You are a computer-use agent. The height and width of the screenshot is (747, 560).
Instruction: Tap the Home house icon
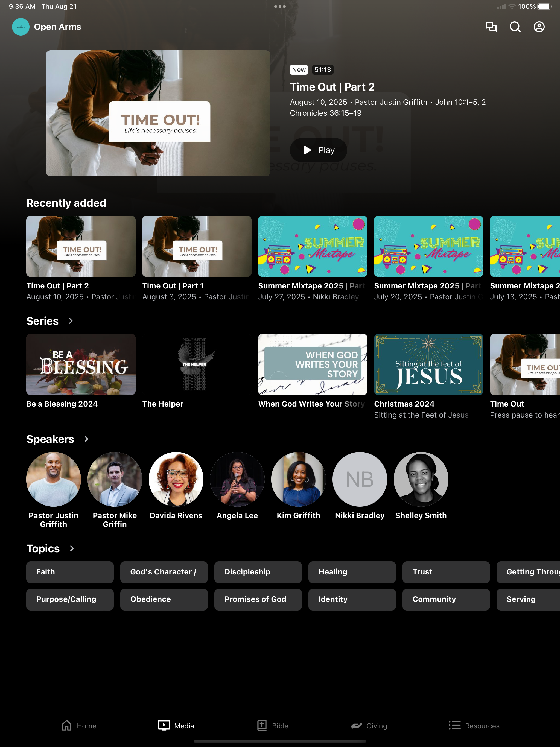click(66, 725)
